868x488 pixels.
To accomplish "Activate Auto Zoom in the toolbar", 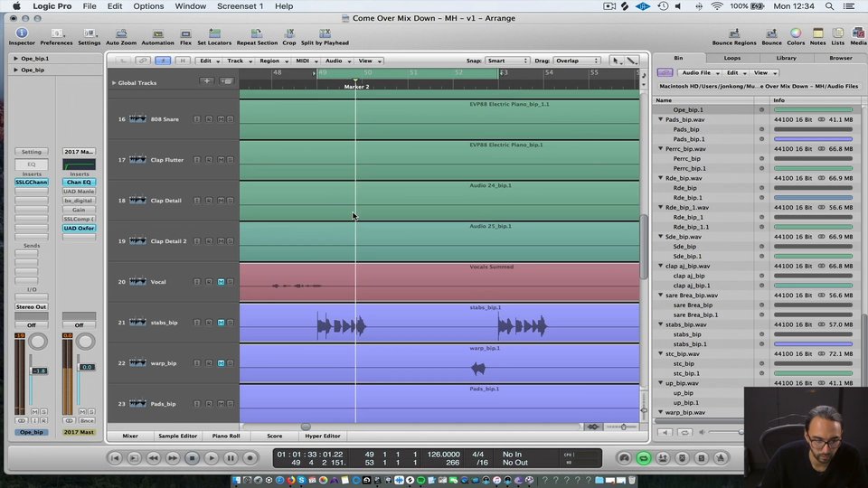I will pos(121,36).
